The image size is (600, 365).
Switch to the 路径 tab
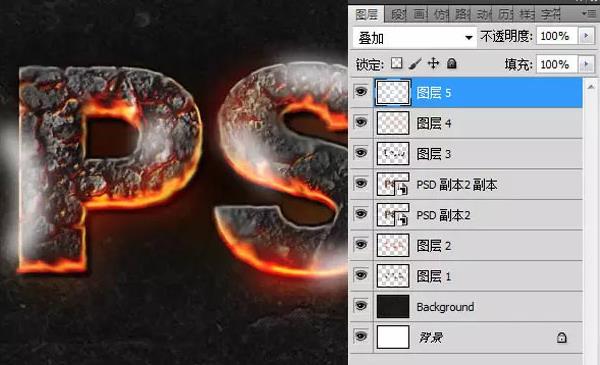(462, 15)
